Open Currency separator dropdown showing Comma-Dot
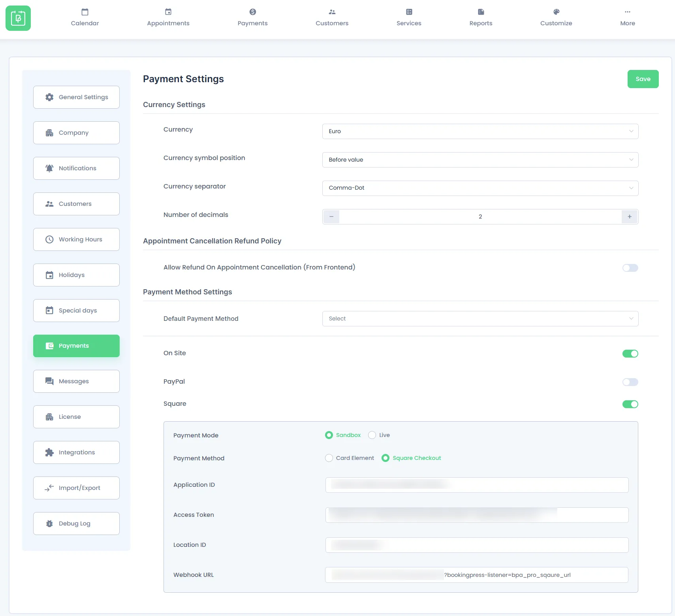 coord(480,188)
